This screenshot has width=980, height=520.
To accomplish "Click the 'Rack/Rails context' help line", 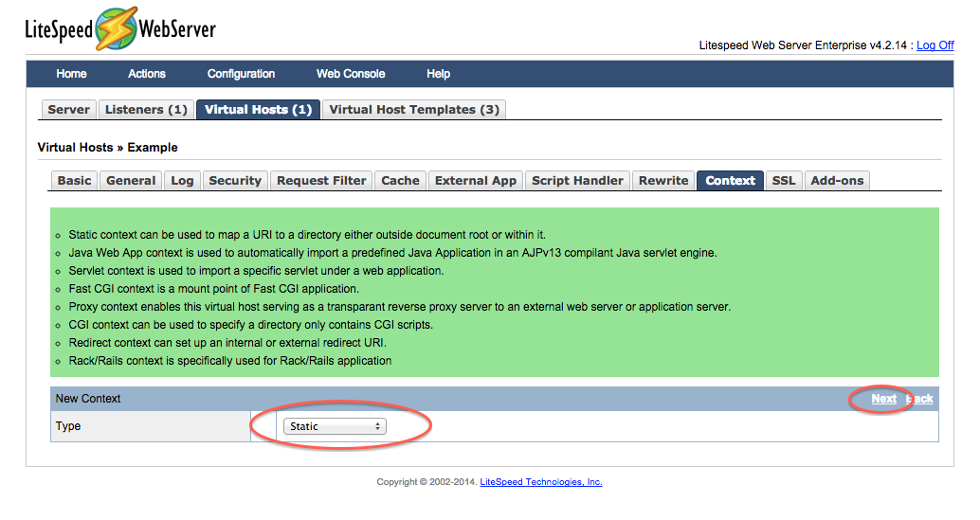I will pos(230,361).
